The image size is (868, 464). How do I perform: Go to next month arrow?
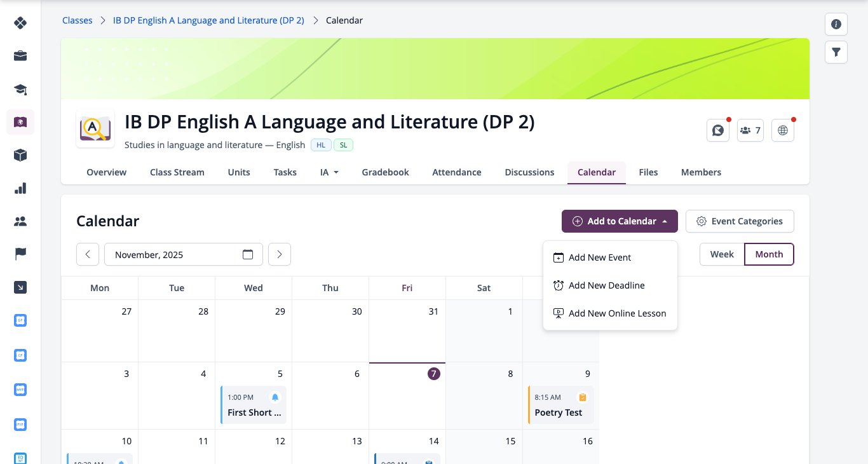(280, 254)
